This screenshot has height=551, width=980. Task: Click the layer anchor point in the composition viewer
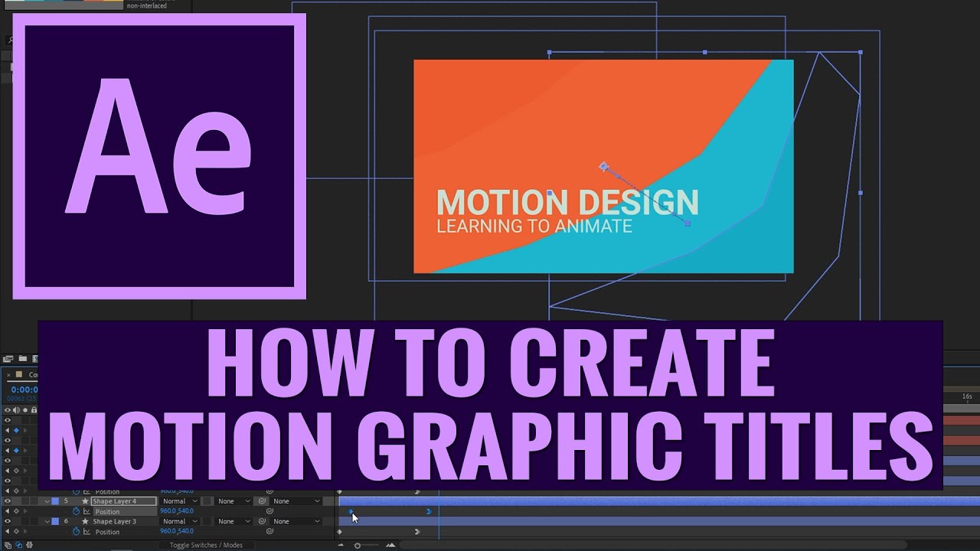pos(604,166)
